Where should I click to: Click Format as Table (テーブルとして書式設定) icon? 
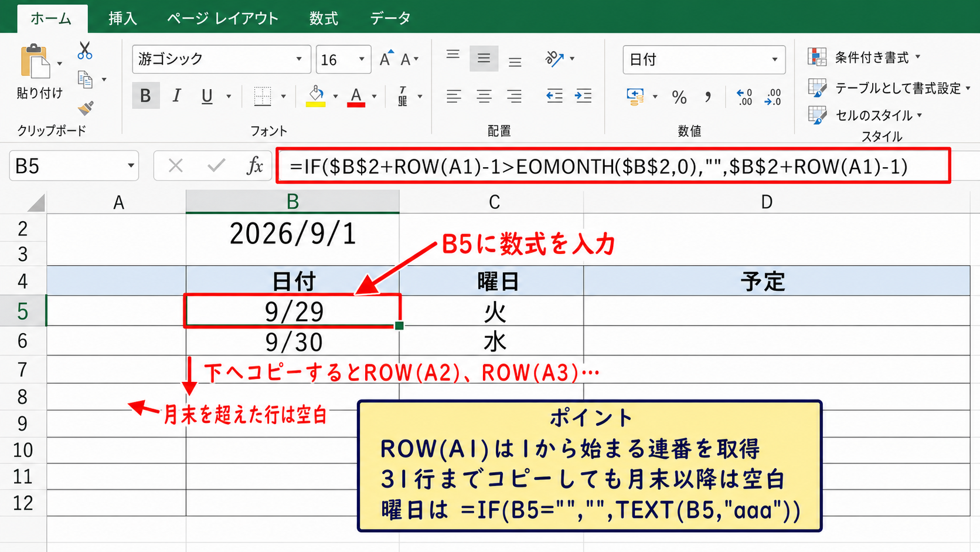coord(817,88)
